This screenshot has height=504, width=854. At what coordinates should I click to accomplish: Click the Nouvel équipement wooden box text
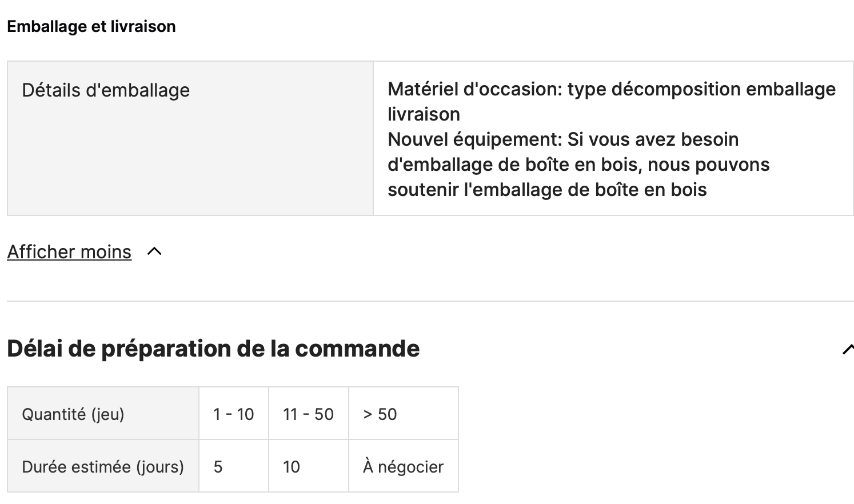point(578,165)
